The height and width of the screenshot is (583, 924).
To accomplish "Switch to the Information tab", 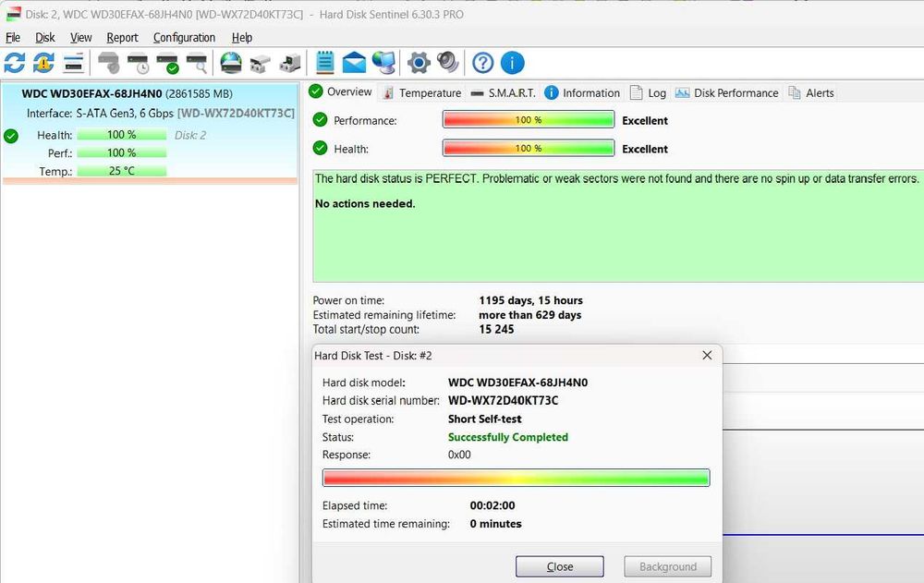I will (x=582, y=92).
